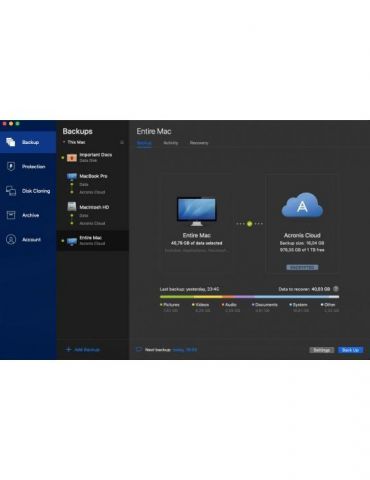
Task: Go to Disk Cloning in sidebar
Action: tap(28, 191)
